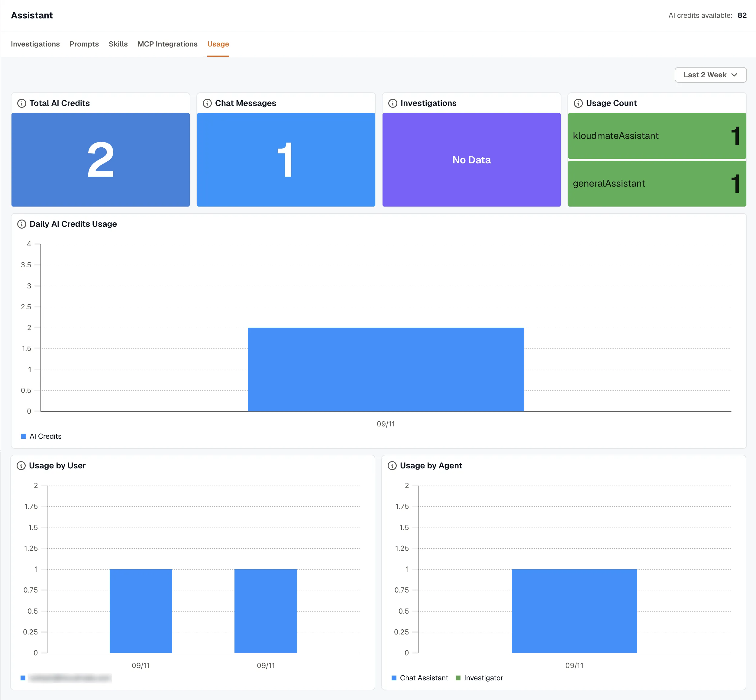756x700 pixels.
Task: Click the generalAssistant usage count row
Action: coord(657,183)
